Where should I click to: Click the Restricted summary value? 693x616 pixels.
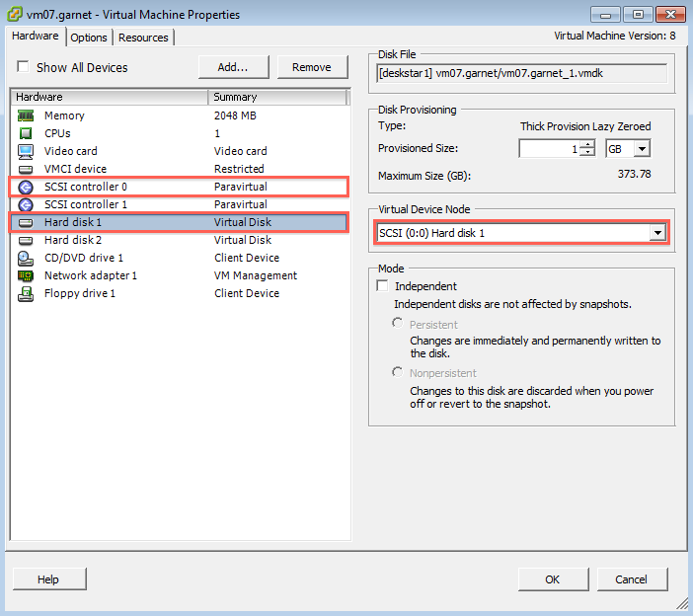239,169
